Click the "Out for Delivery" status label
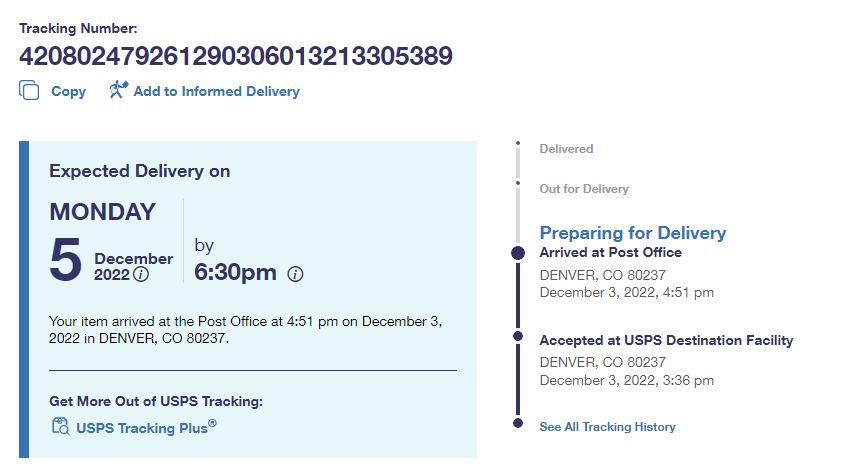This screenshot has width=841, height=467. pos(584,189)
